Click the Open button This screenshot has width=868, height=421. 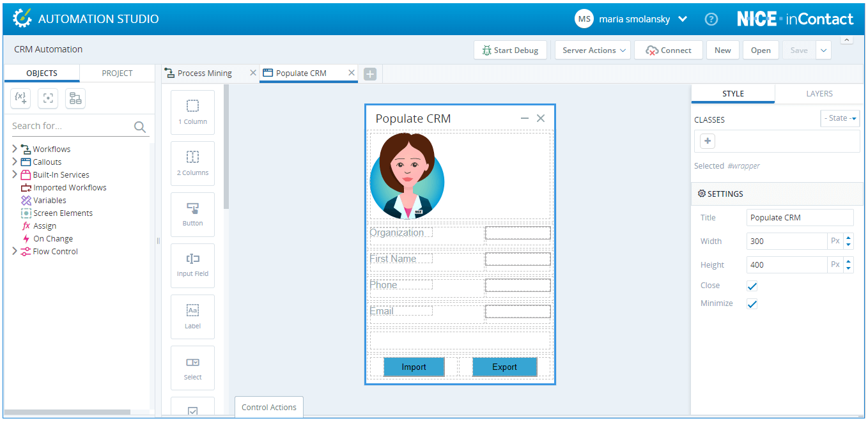click(761, 50)
